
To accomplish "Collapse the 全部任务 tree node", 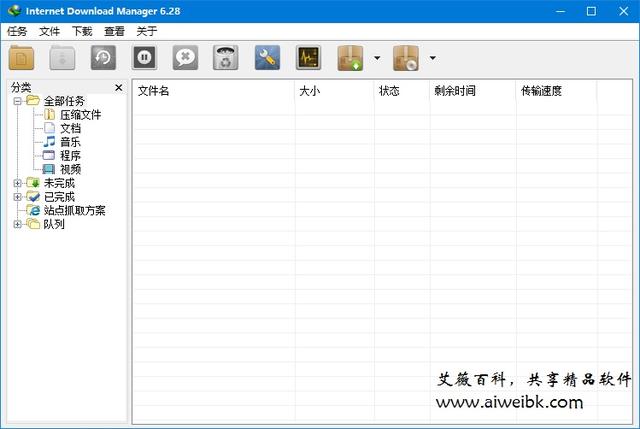I will (17, 101).
